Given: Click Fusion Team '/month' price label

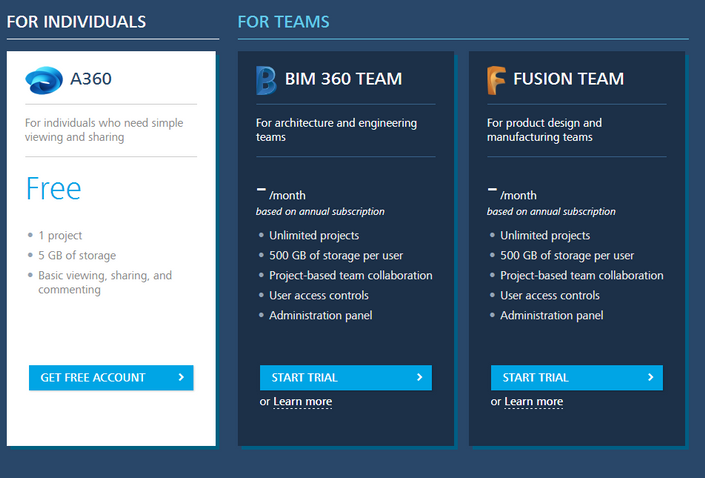Looking at the screenshot, I should [518, 196].
